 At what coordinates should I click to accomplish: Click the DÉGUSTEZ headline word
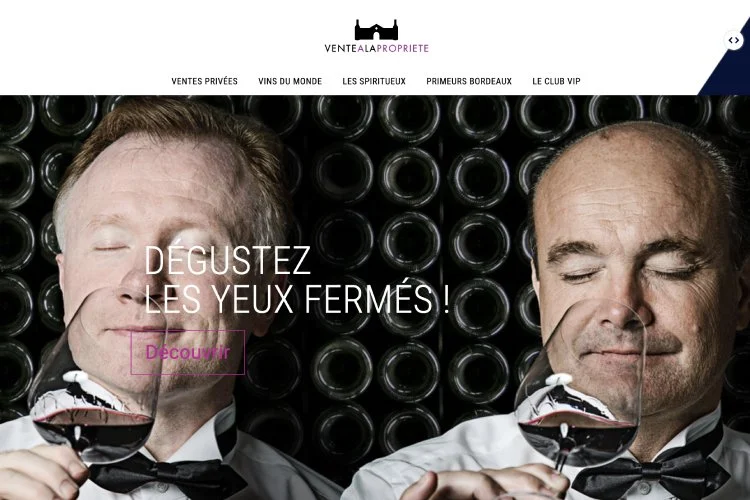(227, 261)
